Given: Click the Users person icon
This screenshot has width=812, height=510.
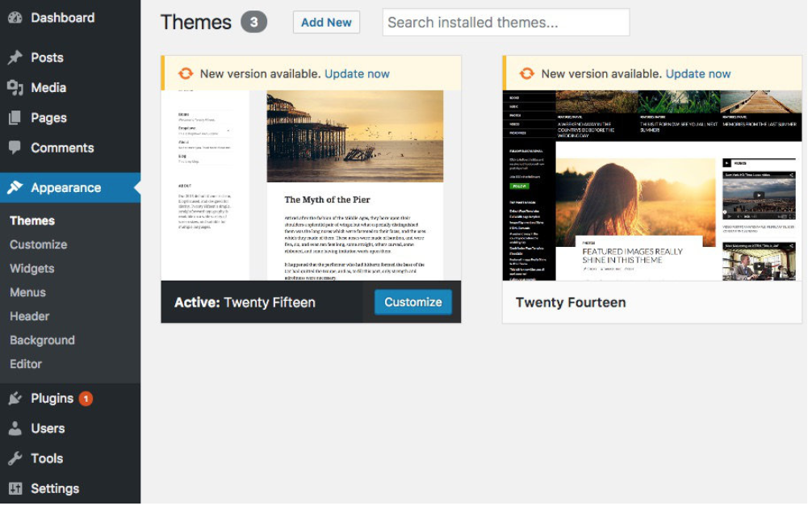Looking at the screenshot, I should [15, 428].
